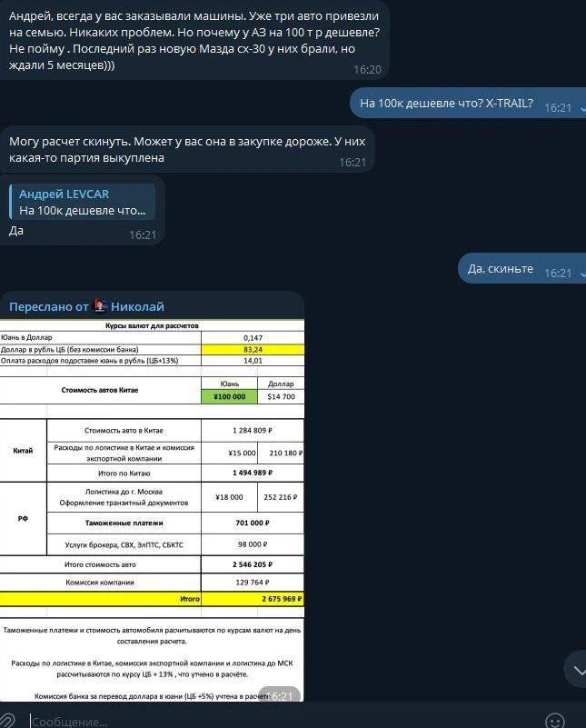Open the emoji smiley picker
This screenshot has height=728, width=586.
coord(554,721)
